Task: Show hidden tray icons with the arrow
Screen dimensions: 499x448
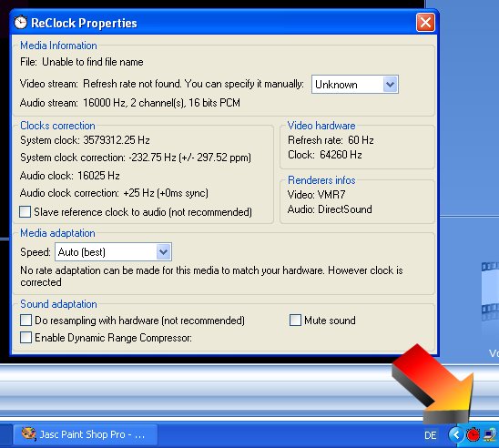Action: pyautogui.click(x=456, y=434)
